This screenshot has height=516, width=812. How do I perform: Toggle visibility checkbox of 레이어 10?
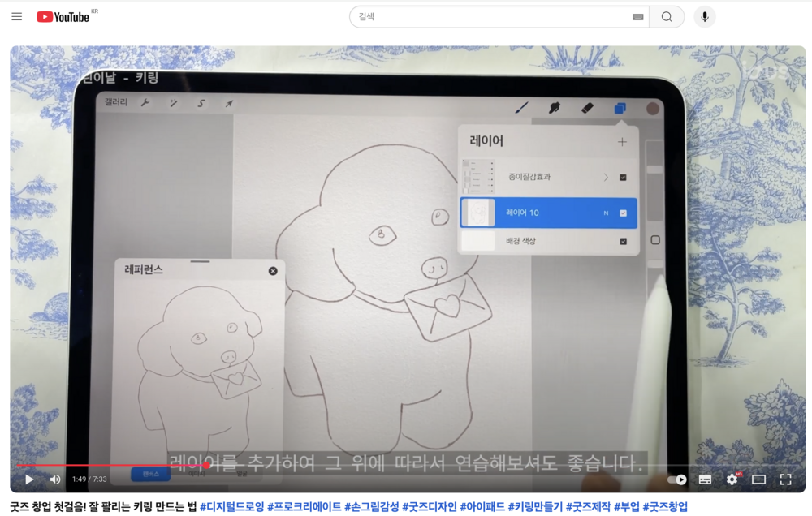point(623,213)
